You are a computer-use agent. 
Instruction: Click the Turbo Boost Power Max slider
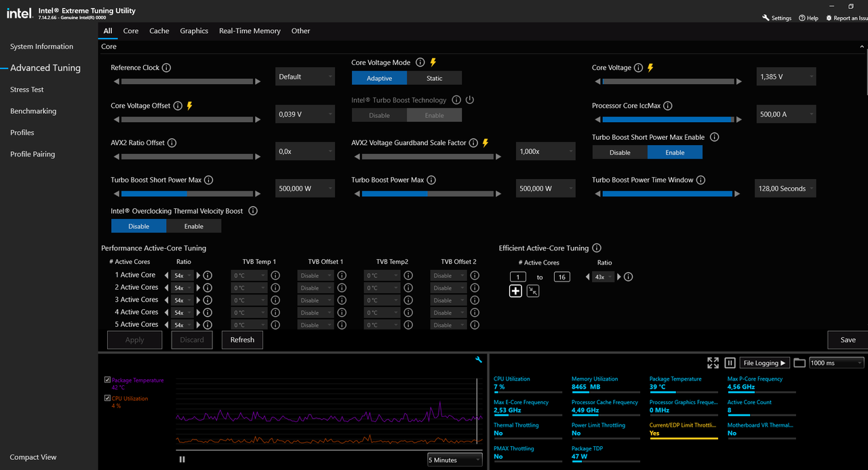(x=428, y=193)
